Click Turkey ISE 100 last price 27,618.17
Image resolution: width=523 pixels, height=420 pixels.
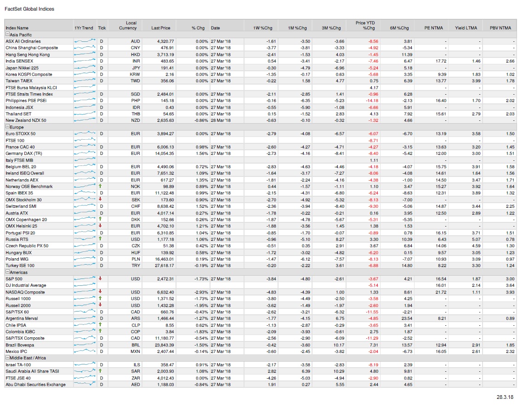click(x=165, y=266)
